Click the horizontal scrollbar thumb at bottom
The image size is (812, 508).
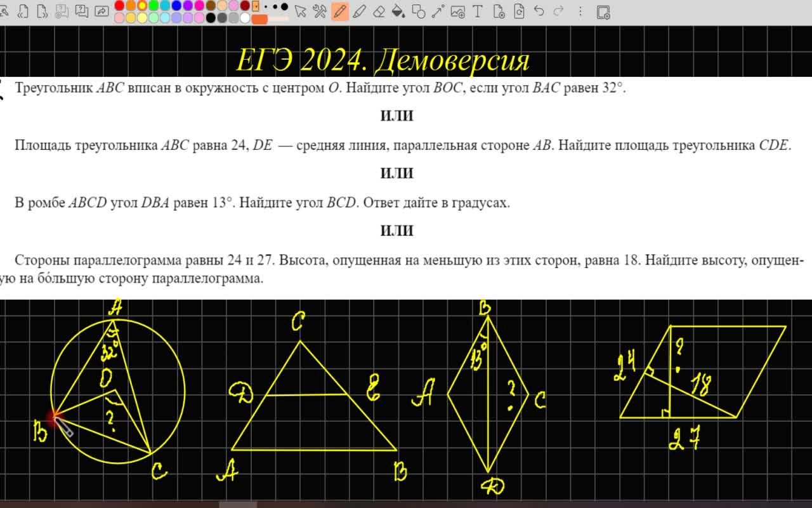point(238,505)
